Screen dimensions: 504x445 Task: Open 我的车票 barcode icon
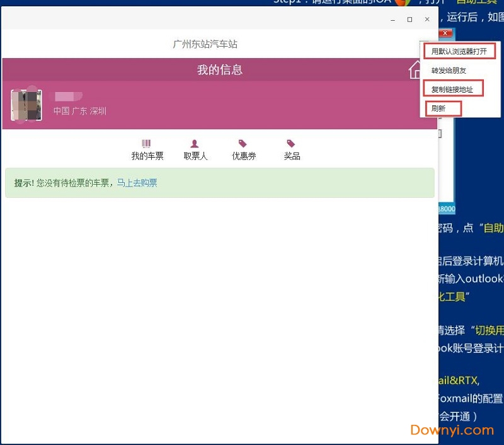147,144
